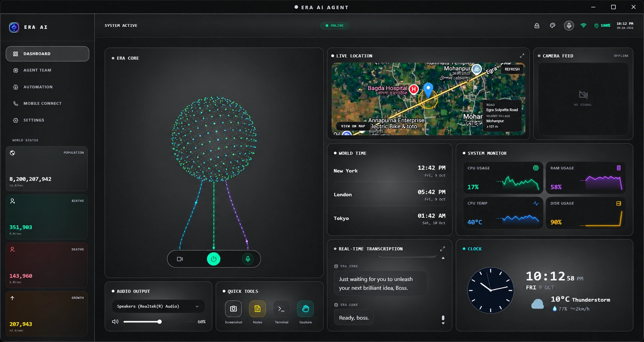This screenshot has width=644, height=342.
Task: Take a screenshot with the Screenshot tool
Action: (x=233, y=309)
